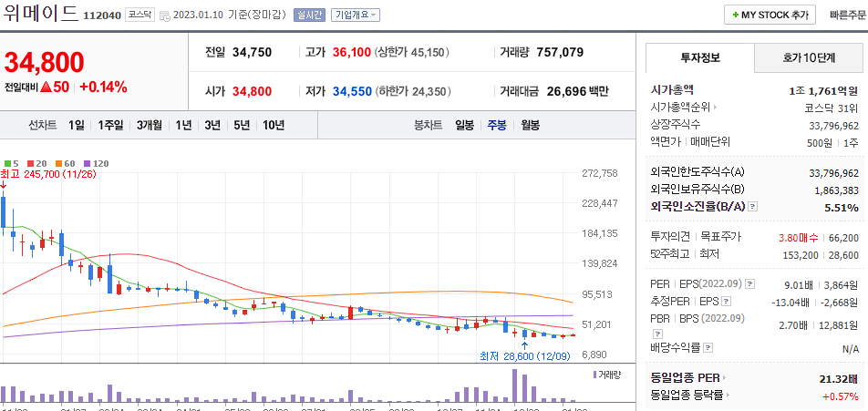The width and height of the screenshot is (868, 411).
Task: Click the blue arrow at 최저 28,600 (12/09)
Action: tap(524, 345)
